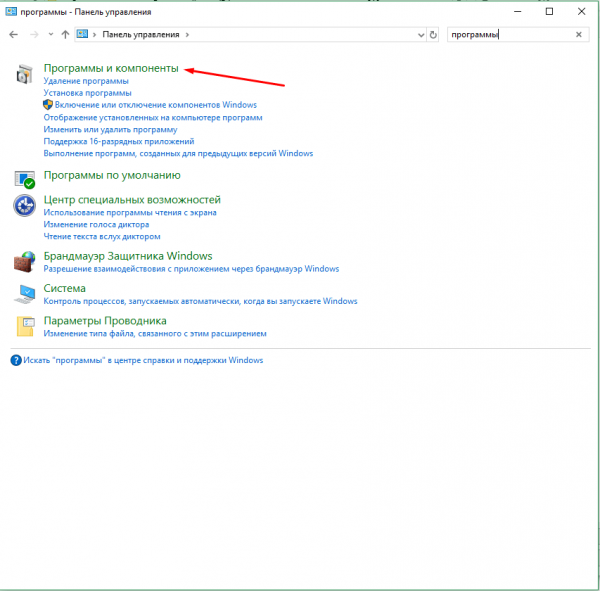Image resolution: width=600 pixels, height=591 pixels.
Task: Click Отображение установленных на компьютере программ
Action: point(153,118)
